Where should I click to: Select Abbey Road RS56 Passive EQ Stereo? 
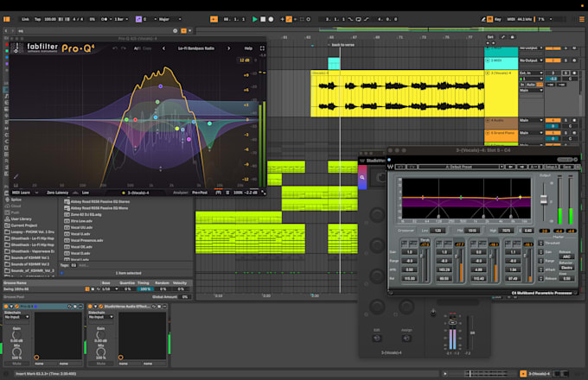pos(99,201)
